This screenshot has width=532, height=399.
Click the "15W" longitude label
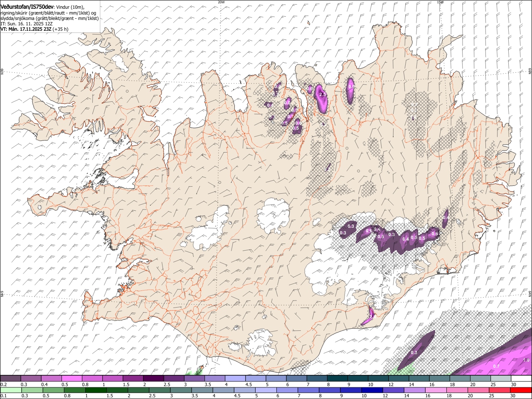pyautogui.click(x=440, y=2)
